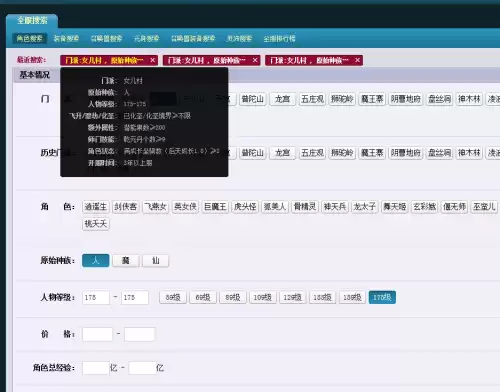Choose the 狐美人 character
500x392 pixels.
[275, 207]
